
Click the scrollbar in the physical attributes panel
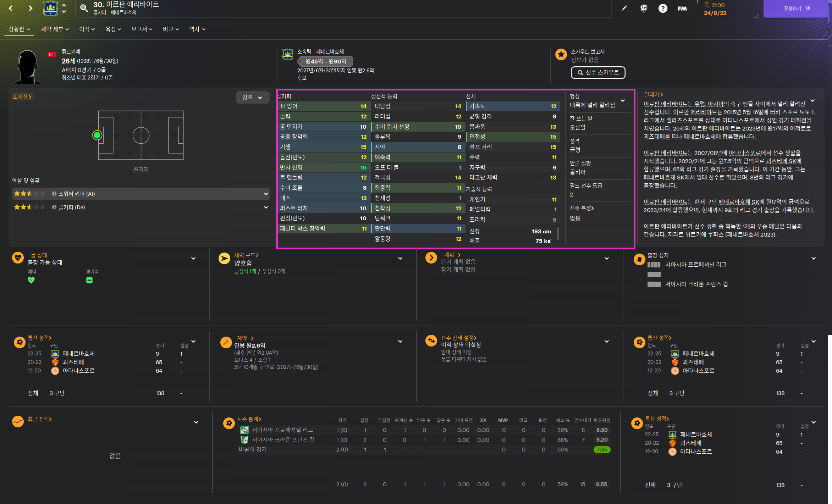[558, 234]
